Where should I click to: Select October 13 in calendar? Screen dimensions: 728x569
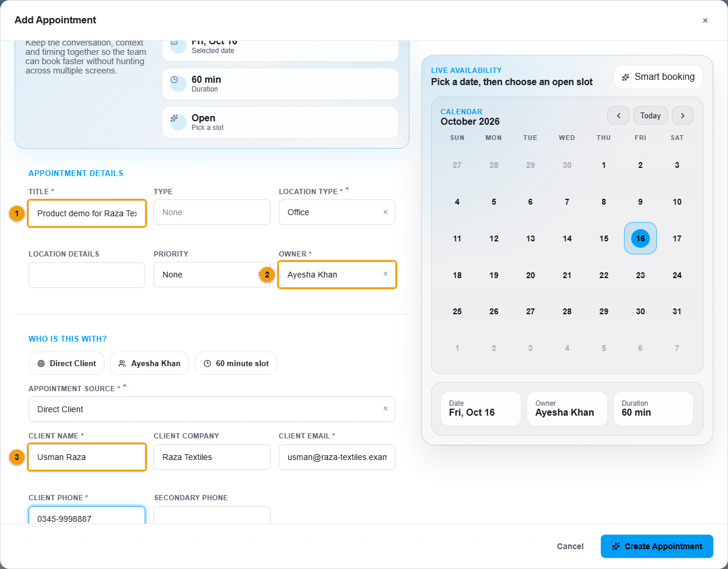530,238
